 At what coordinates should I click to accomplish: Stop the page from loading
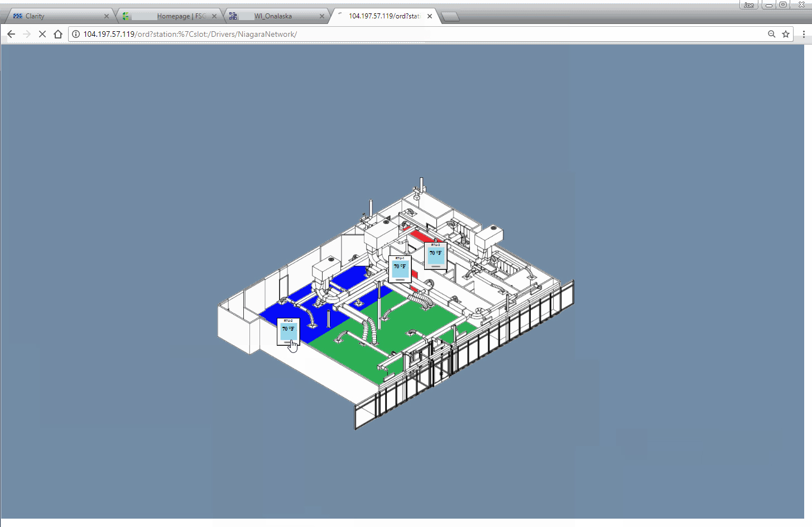42,34
